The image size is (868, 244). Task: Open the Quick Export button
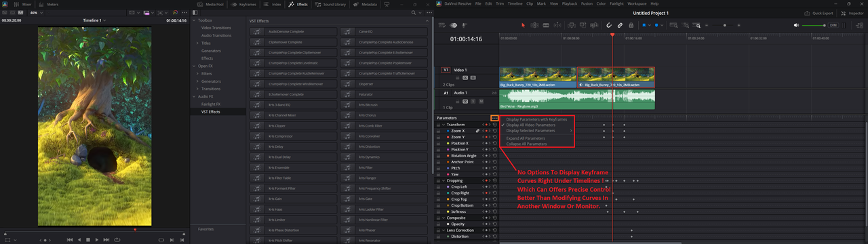coord(819,13)
